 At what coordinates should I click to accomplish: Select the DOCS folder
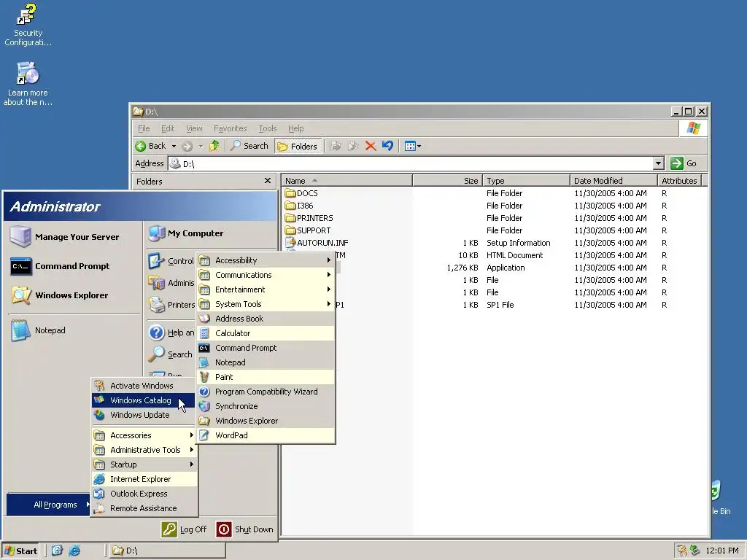301,193
